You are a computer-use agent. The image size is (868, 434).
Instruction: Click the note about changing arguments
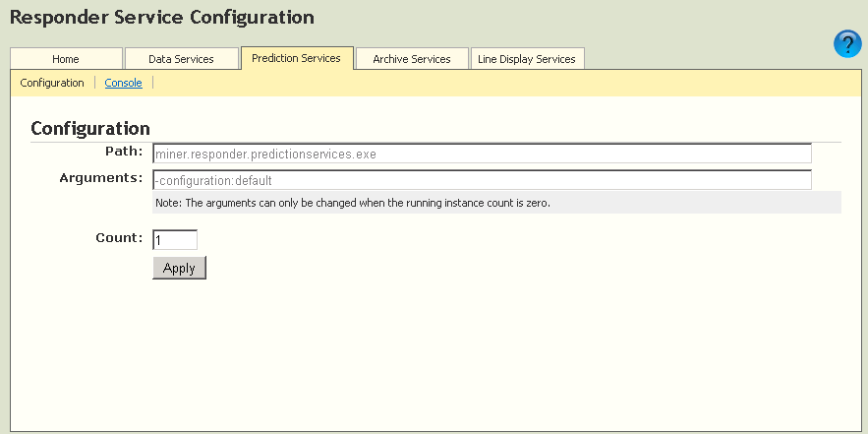click(x=352, y=203)
